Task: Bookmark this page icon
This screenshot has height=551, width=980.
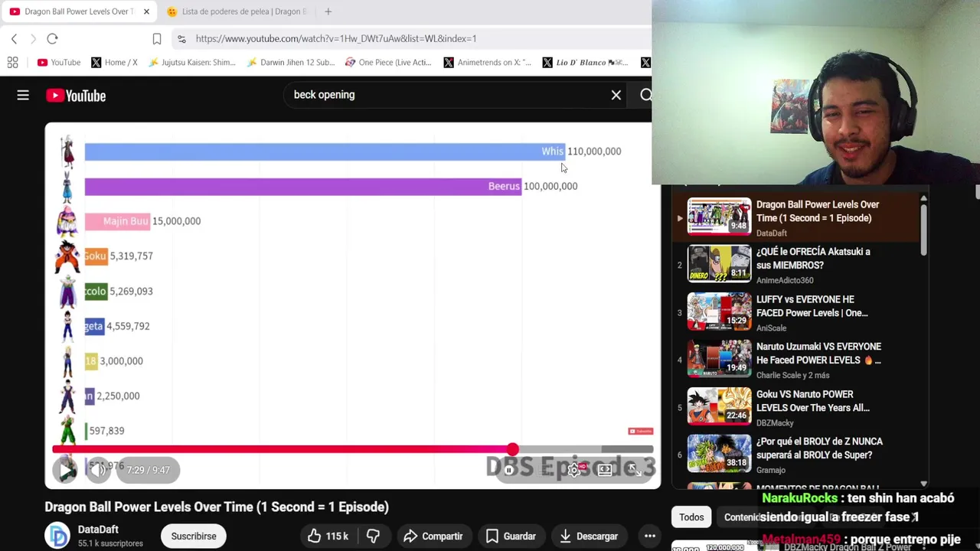Action: coord(157,39)
